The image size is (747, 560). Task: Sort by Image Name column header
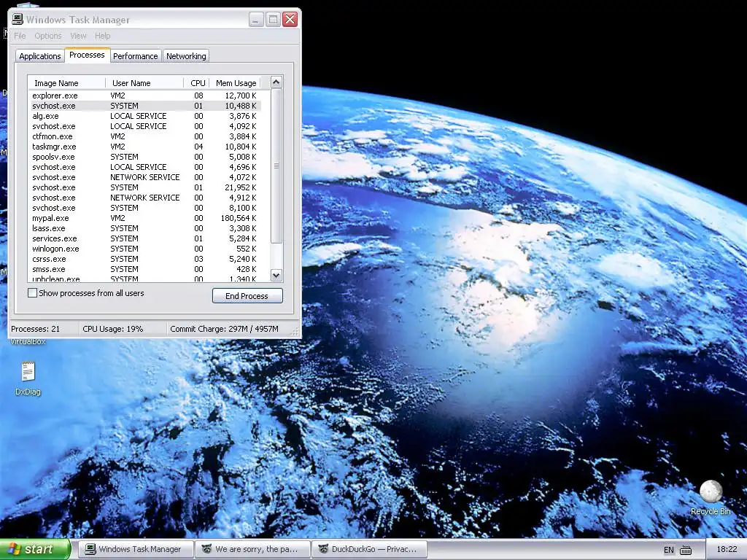tap(66, 83)
